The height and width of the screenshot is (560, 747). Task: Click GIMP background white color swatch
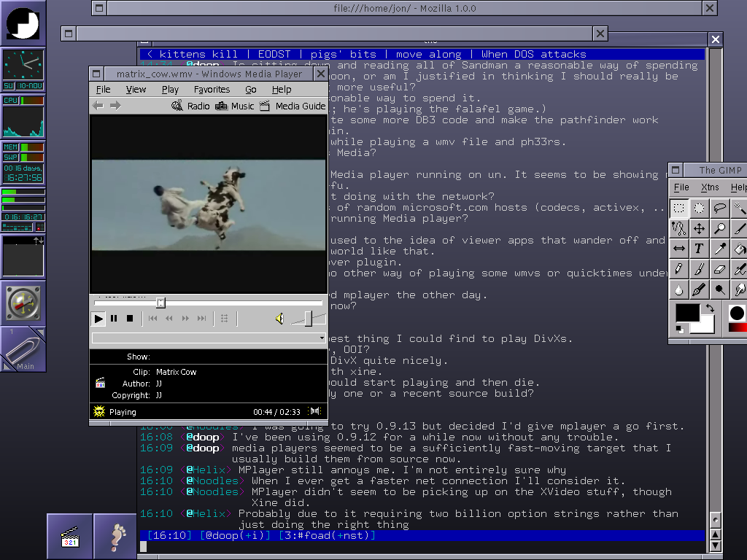(x=706, y=326)
